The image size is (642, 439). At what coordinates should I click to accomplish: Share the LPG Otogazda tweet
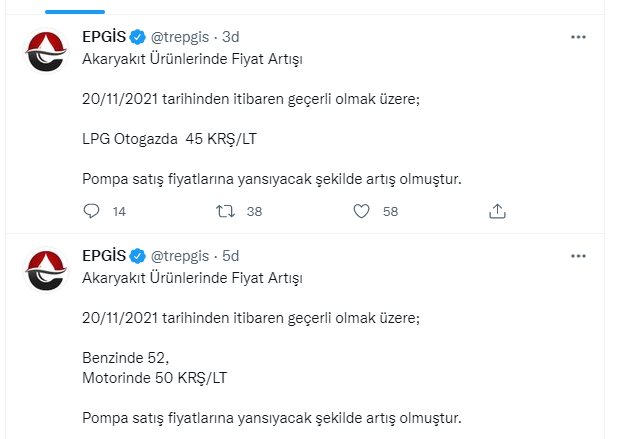[x=497, y=212]
